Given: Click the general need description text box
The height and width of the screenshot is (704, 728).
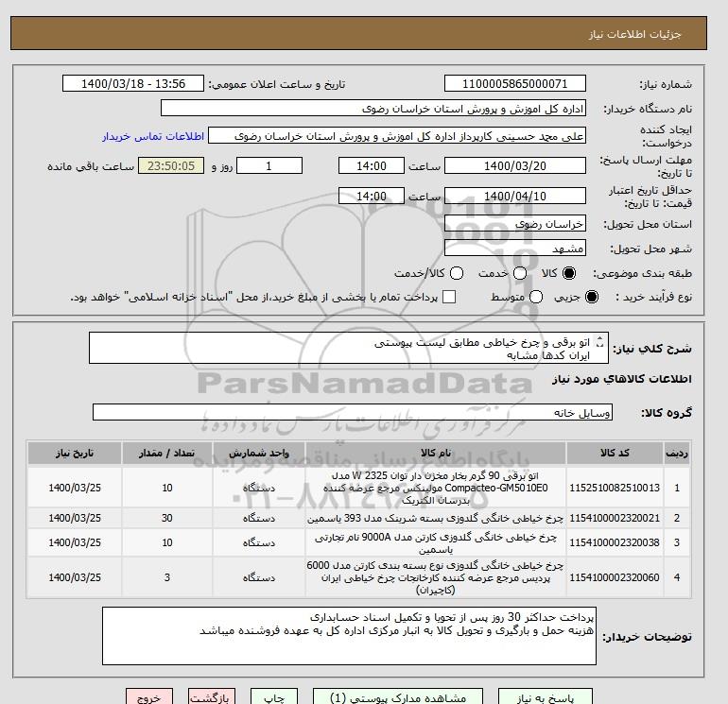Looking at the screenshot, I should [349, 348].
